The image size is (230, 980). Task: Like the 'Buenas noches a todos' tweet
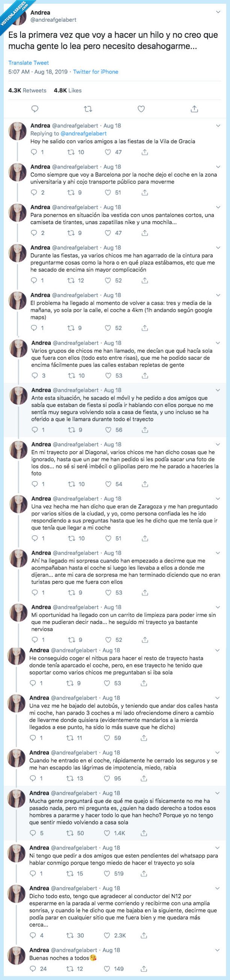click(108, 969)
